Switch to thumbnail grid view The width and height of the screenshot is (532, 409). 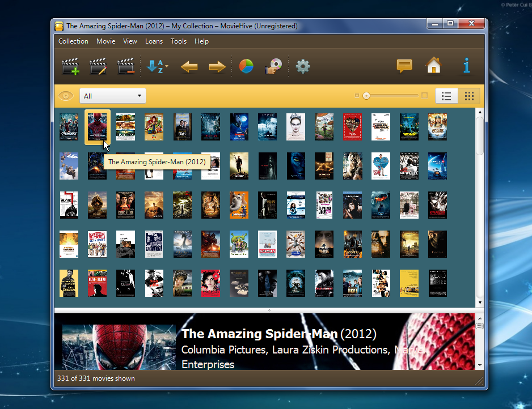click(x=469, y=96)
